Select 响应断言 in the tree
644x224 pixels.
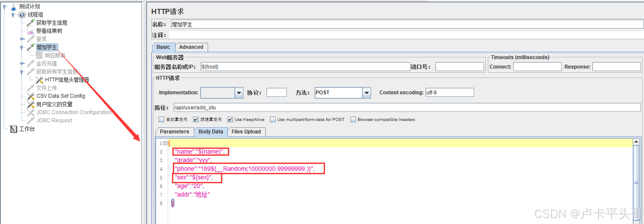click(x=55, y=55)
